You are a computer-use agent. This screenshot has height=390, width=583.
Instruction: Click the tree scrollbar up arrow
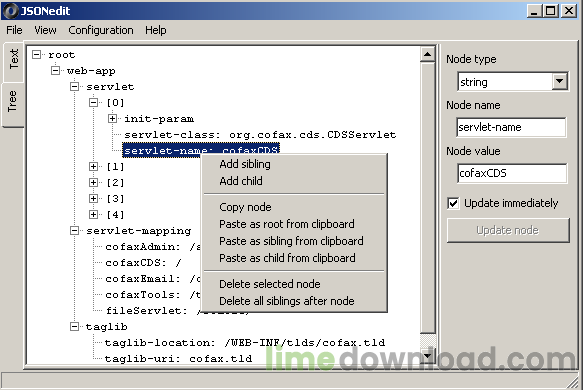click(428, 55)
